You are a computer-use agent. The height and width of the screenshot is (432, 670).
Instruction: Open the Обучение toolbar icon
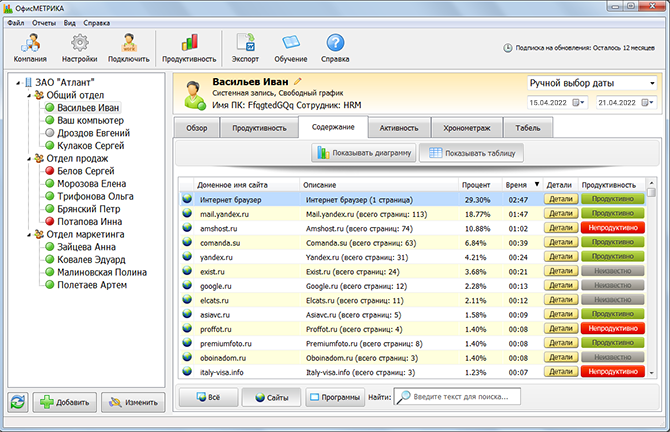click(x=290, y=47)
